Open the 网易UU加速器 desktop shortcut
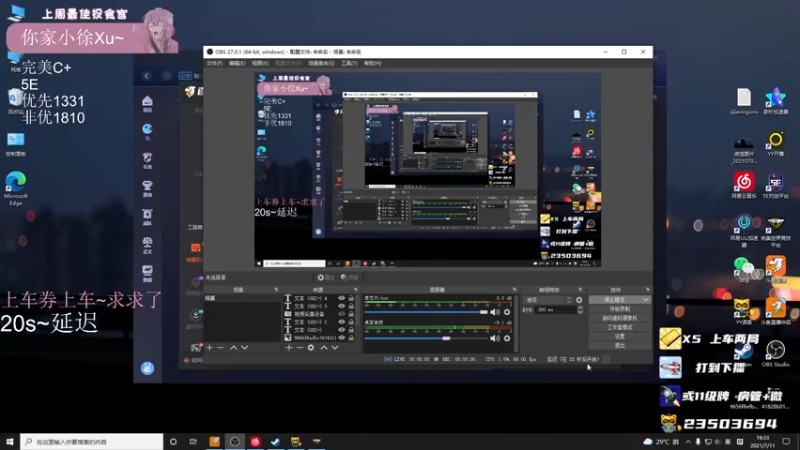Viewport: 800px width, 450px height. pos(744,231)
